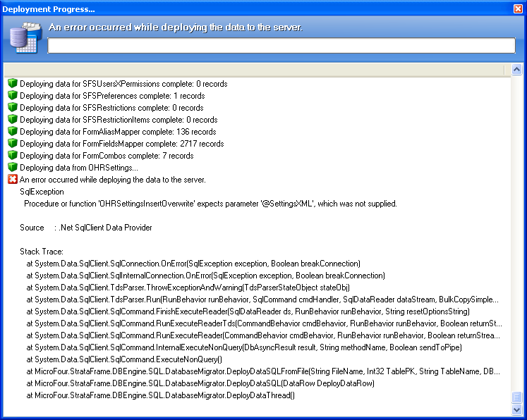Screen dimensions: 527x420
Task: Click the green icon beside SFSRestrictionItems entry
Action: (x=12, y=120)
